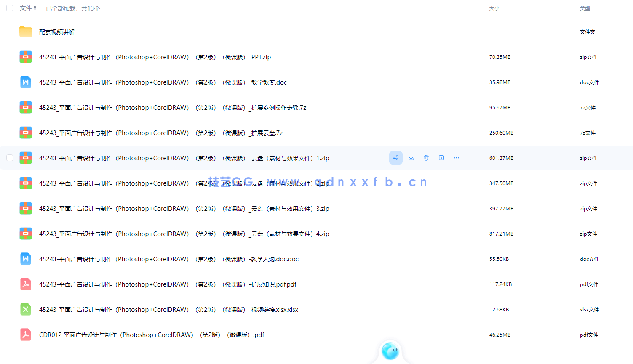Click the 配套视频讲解 folder icon

click(x=26, y=32)
